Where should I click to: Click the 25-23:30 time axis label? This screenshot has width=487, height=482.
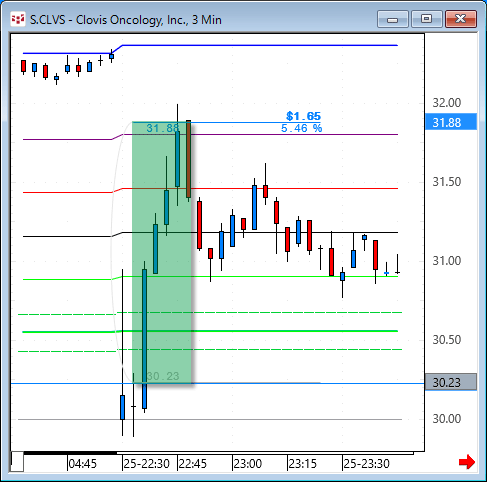pyautogui.click(x=366, y=464)
